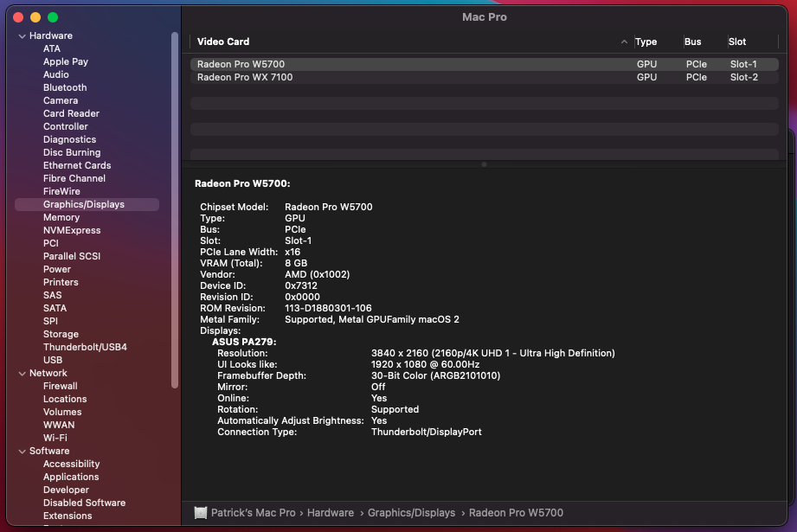The width and height of the screenshot is (797, 532).
Task: Select ATA in the sidebar
Action: (52, 48)
